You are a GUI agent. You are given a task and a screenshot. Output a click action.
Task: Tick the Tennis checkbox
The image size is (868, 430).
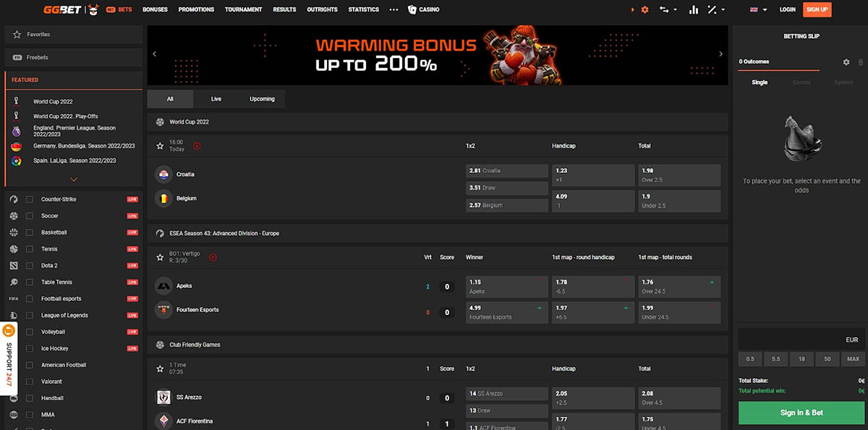[x=30, y=249]
